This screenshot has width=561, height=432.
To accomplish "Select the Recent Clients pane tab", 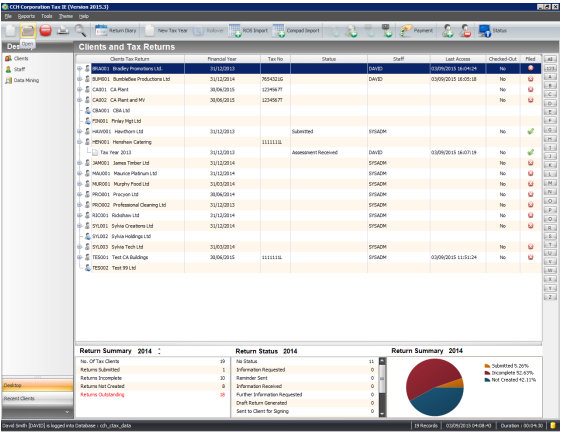I will [38, 398].
